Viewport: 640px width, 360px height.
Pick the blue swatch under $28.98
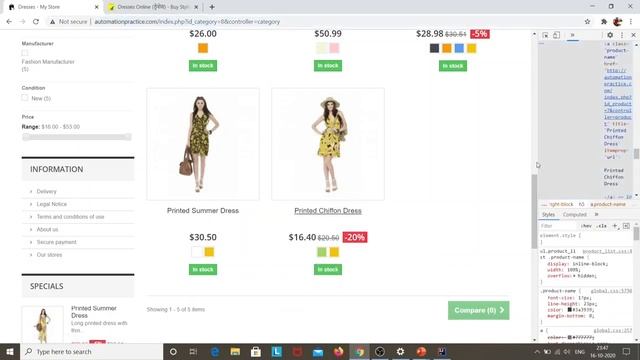[459, 48]
